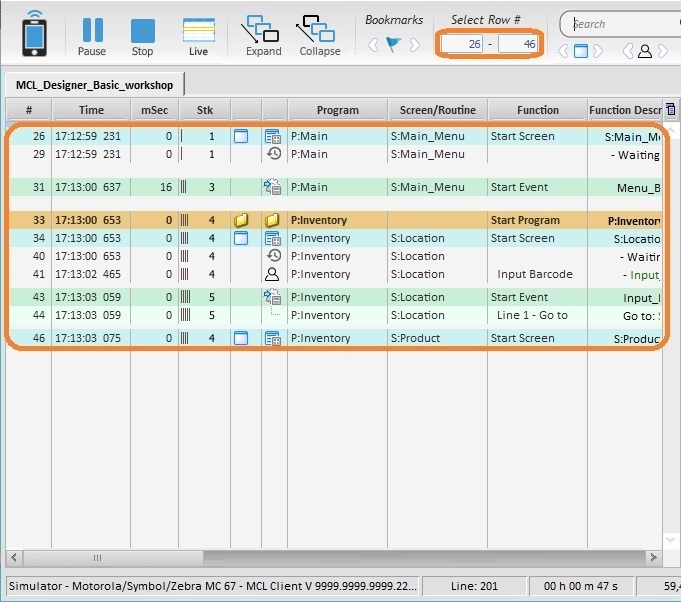Collapse all trace rows
681x602 pixels.
318,37
